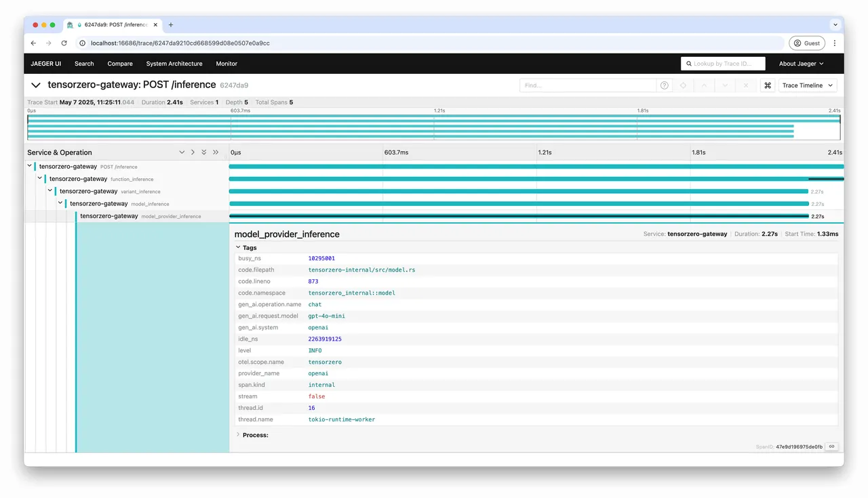The width and height of the screenshot is (868, 498).
Task: Open the About Jaeger dropdown
Action: 801,64
